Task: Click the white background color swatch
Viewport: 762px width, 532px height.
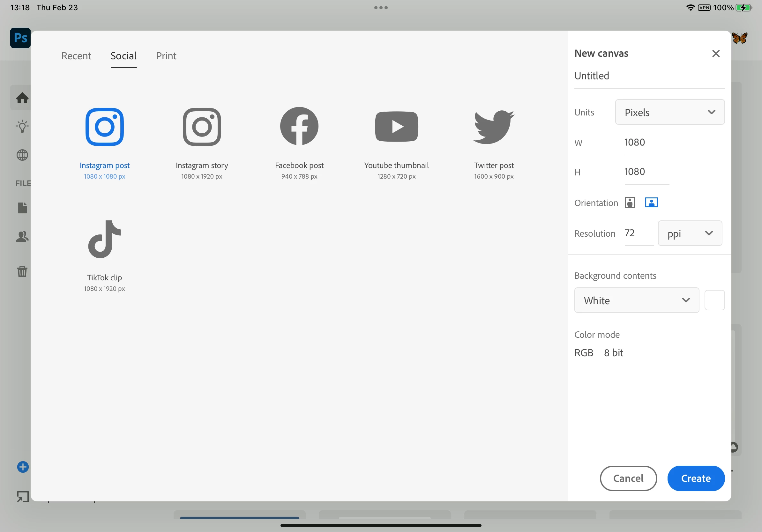Action: pos(714,300)
